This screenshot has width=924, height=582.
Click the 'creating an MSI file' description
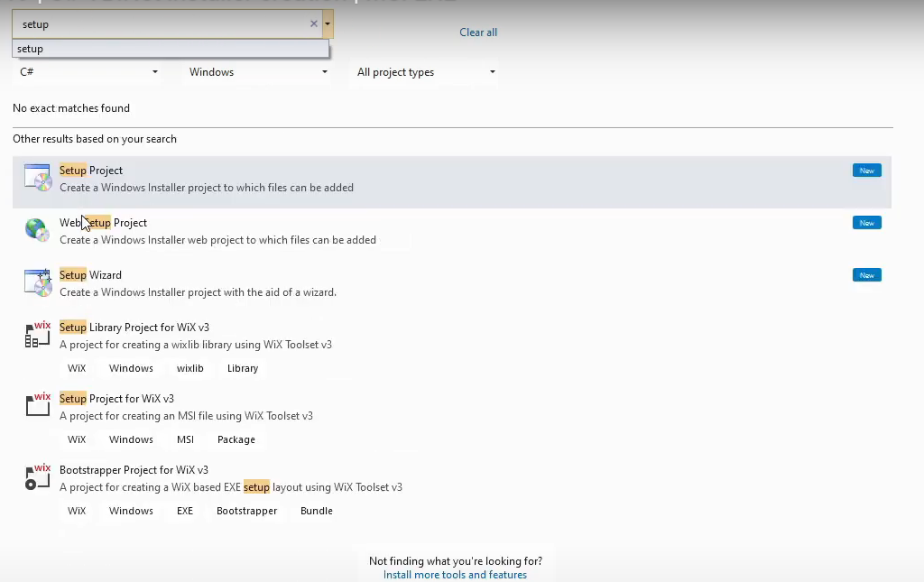186,416
